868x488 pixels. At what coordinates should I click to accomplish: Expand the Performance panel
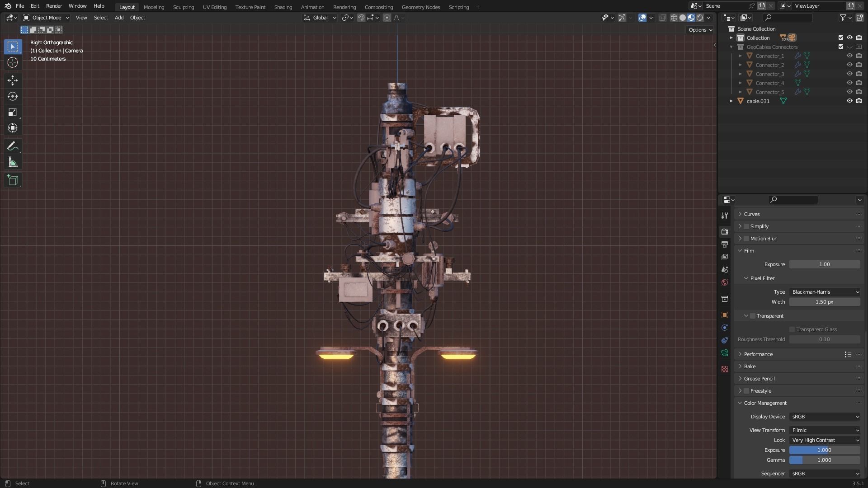point(758,354)
